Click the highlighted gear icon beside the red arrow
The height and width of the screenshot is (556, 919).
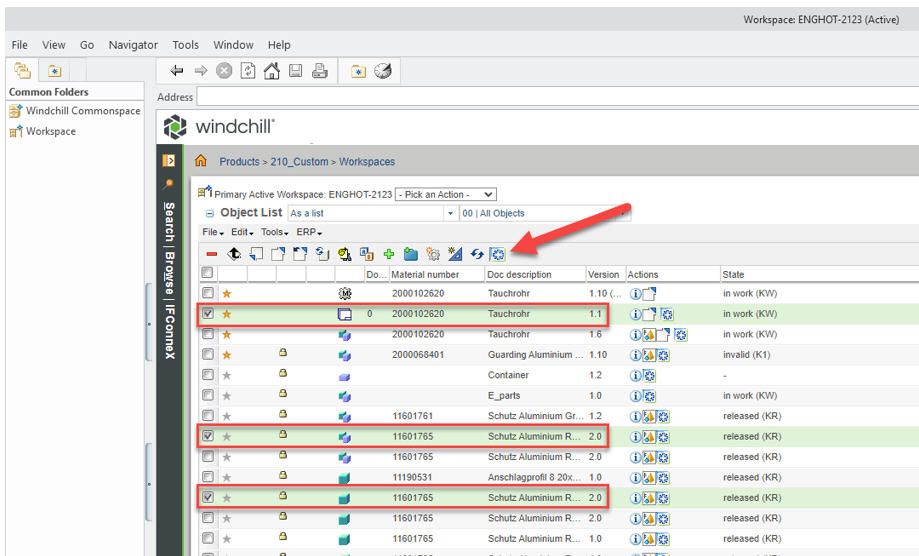pyautogui.click(x=497, y=254)
